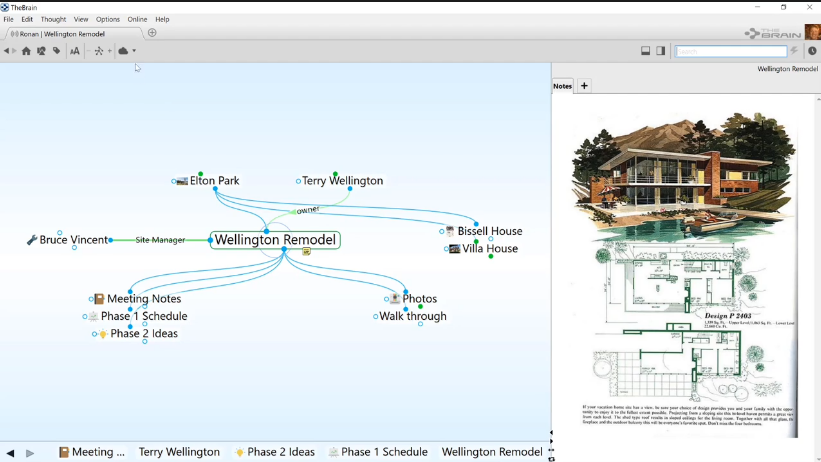Viewport: 821px width, 462px height.
Task: Select the Ronan | Wellington Remodel tab
Action: [73, 34]
